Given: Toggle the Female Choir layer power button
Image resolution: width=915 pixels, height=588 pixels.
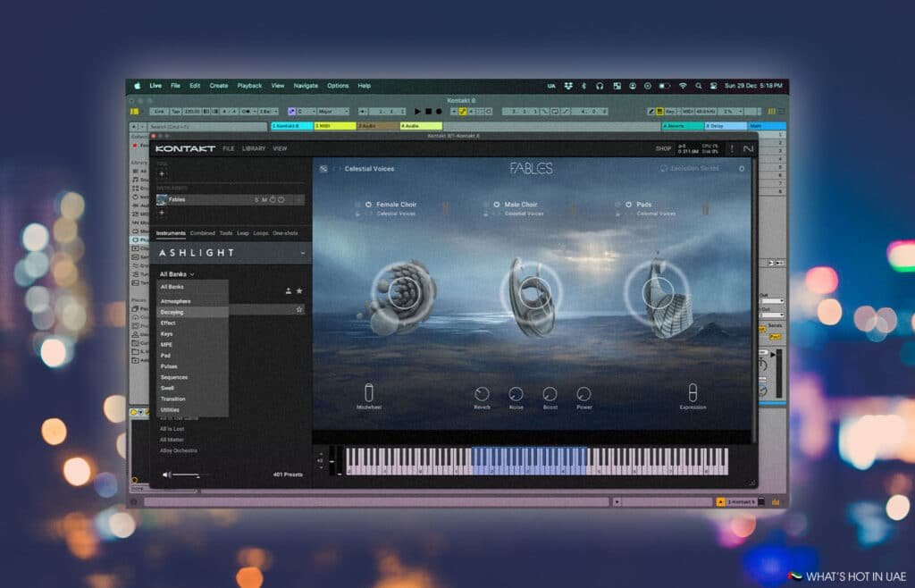Looking at the screenshot, I should 368,204.
